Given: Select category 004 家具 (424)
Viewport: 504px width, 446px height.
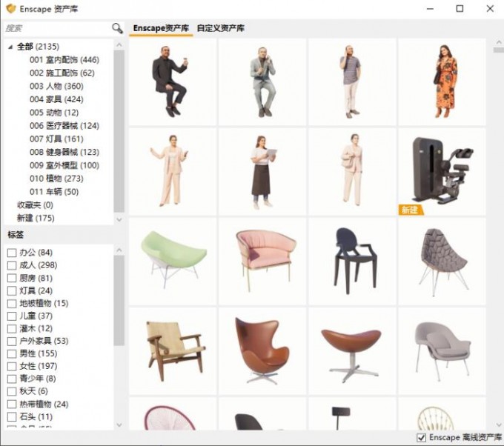Looking at the screenshot, I should point(56,99).
